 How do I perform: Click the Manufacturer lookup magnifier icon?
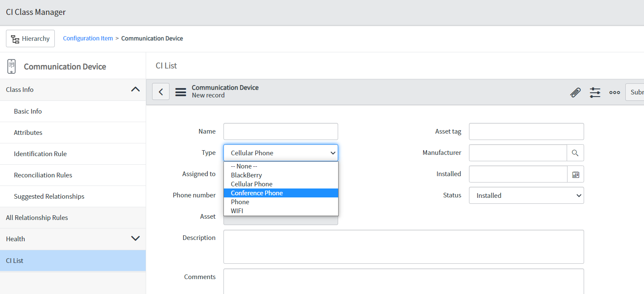tap(575, 153)
